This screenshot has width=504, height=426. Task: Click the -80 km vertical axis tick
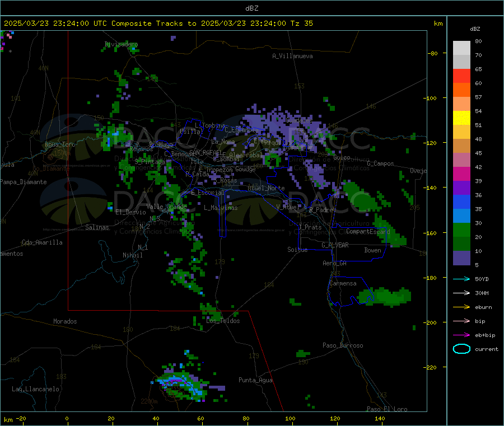coord(432,53)
